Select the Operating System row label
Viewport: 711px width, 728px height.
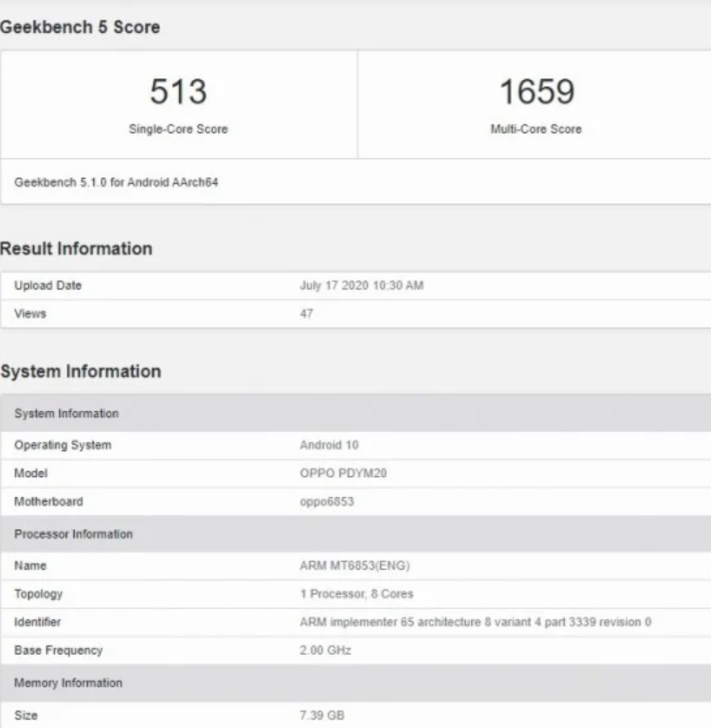63,445
